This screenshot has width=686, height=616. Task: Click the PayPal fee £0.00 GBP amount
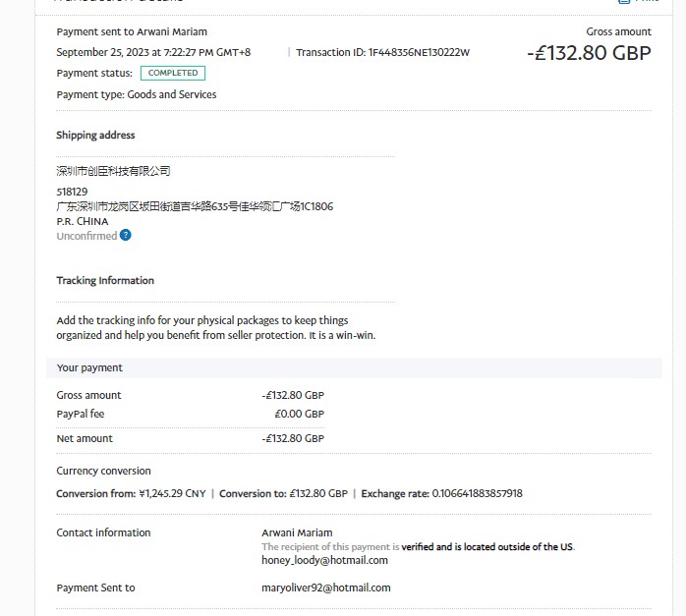[299, 414]
